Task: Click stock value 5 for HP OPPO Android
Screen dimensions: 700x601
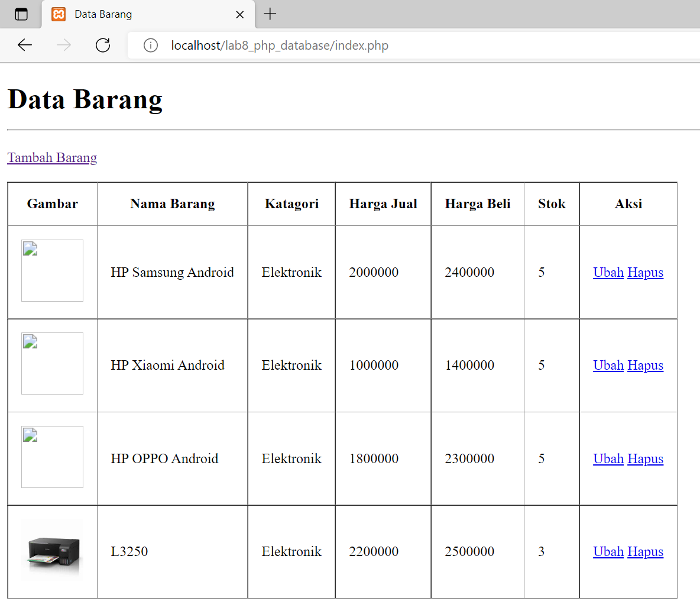Action: 541,458
